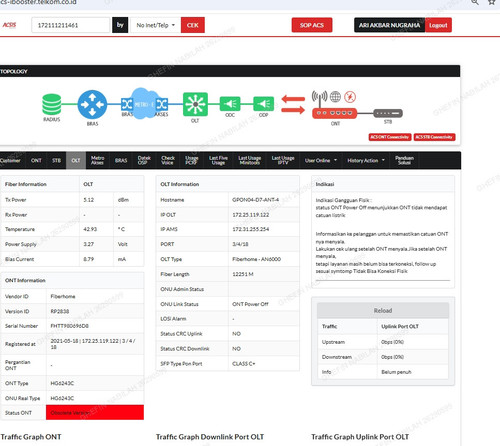500x446 pixels.
Task: Click the bookmark star icon
Action: tap(492, 2)
